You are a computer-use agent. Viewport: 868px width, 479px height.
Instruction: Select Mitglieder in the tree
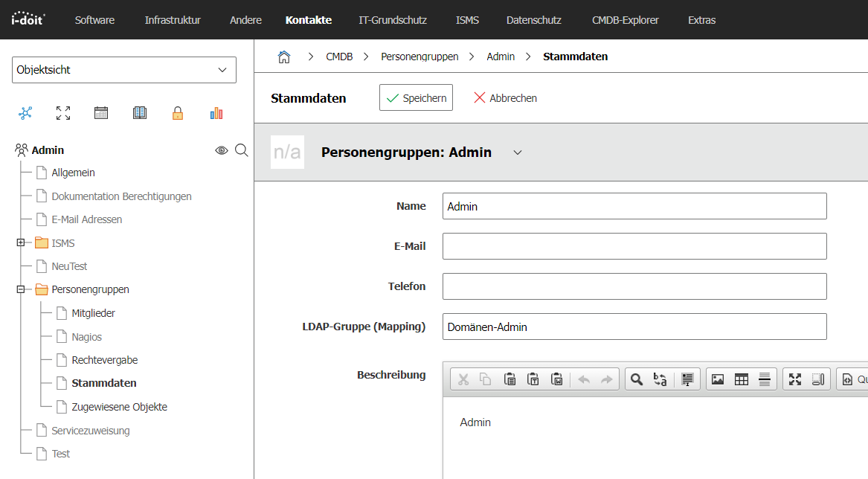click(93, 313)
